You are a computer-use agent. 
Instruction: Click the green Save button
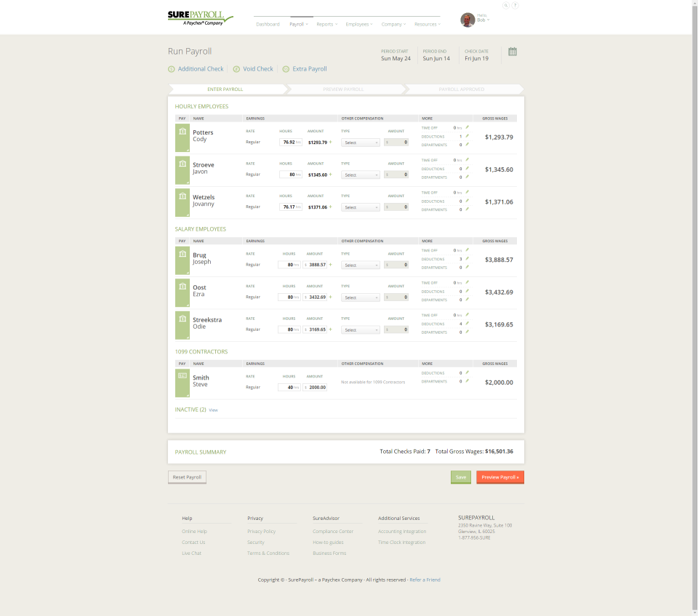(461, 477)
